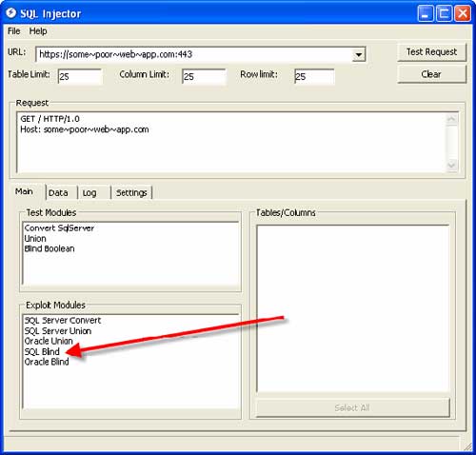The image size is (476, 455).
Task: Select SQL Server Convert exploit module
Action: [63, 321]
